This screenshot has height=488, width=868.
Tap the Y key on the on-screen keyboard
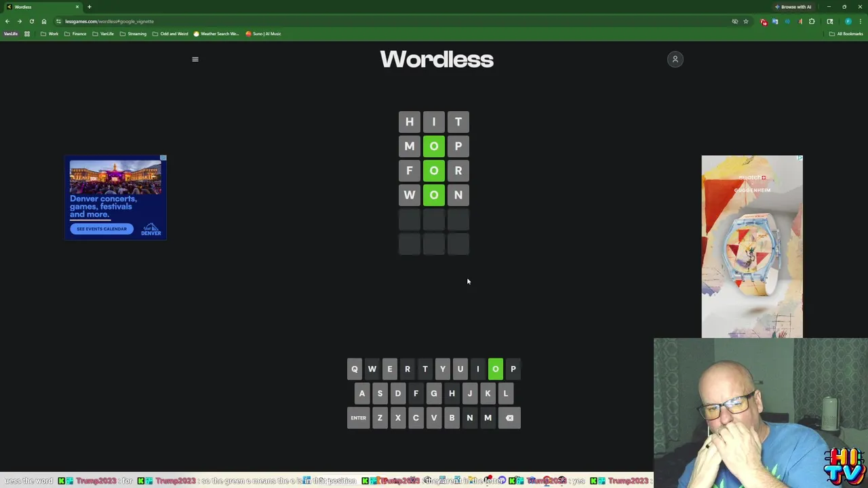tap(442, 369)
